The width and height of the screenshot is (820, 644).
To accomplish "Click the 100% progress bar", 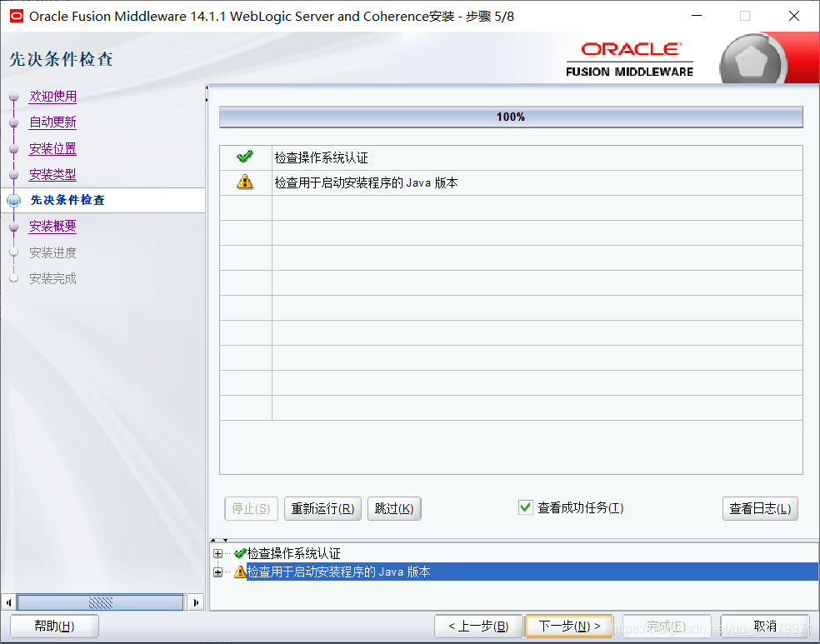I will click(x=511, y=117).
